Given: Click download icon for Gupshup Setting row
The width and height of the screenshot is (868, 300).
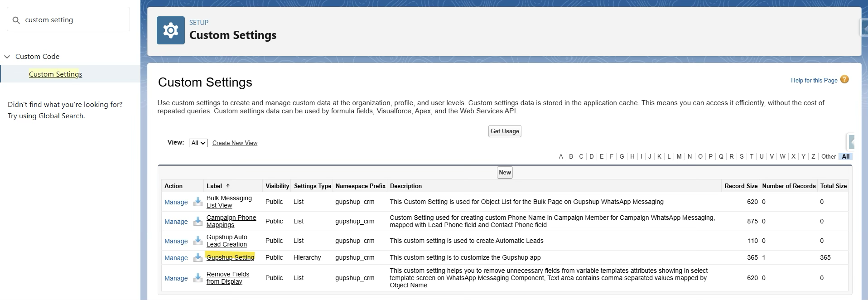Looking at the screenshot, I should [198, 257].
